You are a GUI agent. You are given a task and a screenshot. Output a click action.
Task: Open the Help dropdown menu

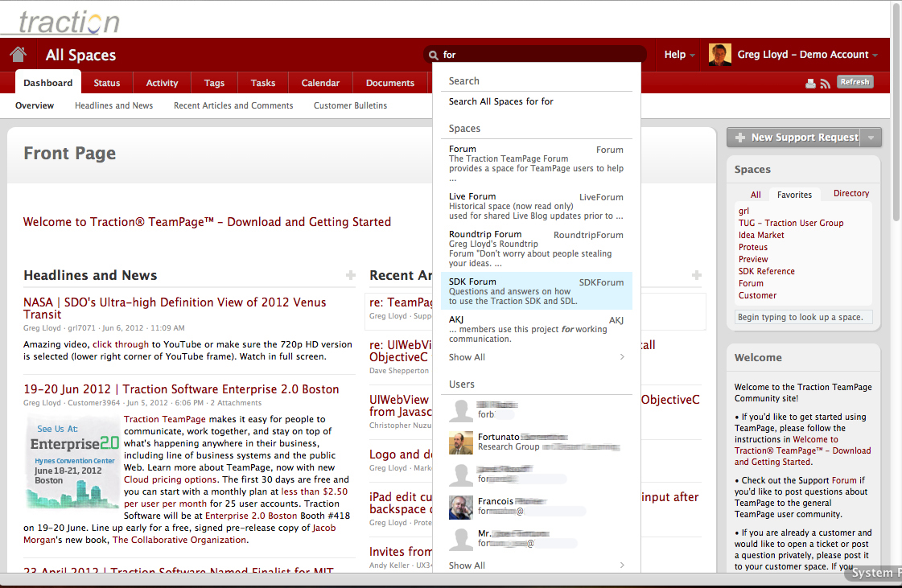(679, 55)
